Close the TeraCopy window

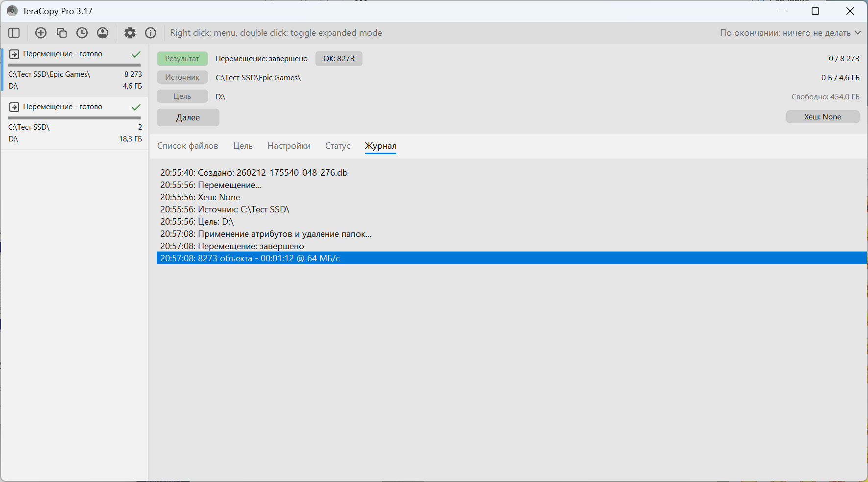pyautogui.click(x=850, y=11)
